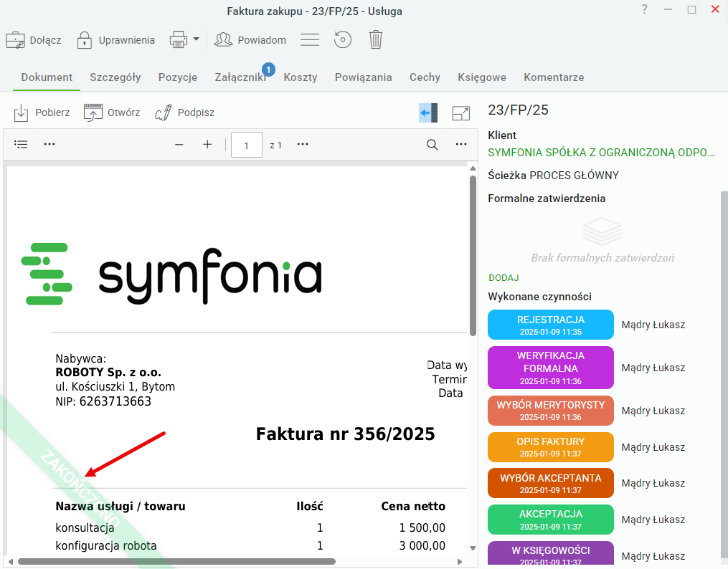
Task: Click the Faktura nr 356/2025 heading
Action: tap(346, 434)
